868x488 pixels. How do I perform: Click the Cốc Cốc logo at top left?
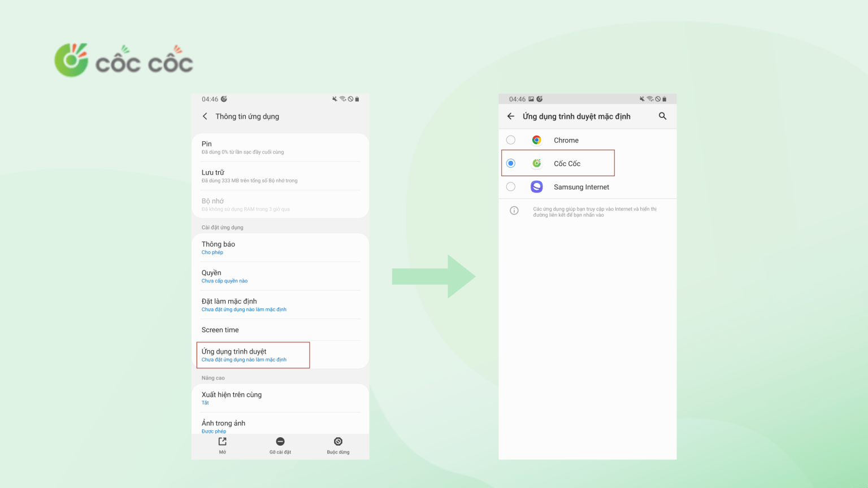pyautogui.click(x=124, y=60)
